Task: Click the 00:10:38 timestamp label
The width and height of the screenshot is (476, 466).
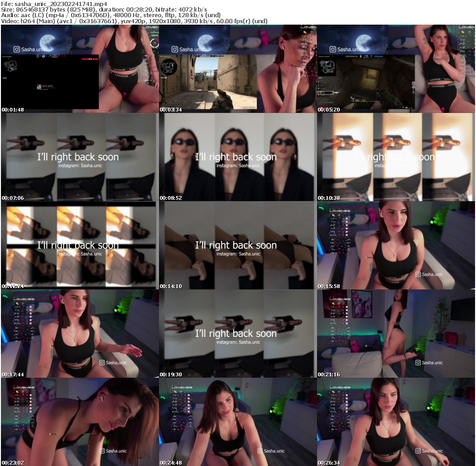Action: click(328, 197)
